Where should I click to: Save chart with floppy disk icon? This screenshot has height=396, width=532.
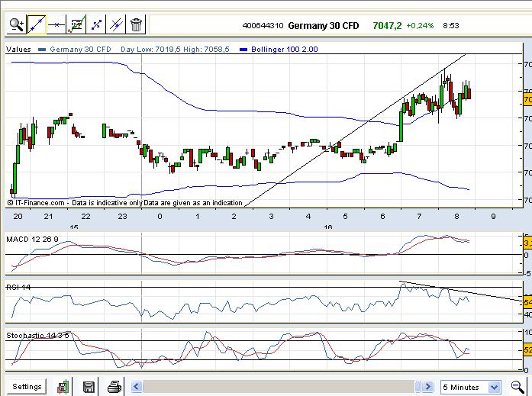click(89, 387)
